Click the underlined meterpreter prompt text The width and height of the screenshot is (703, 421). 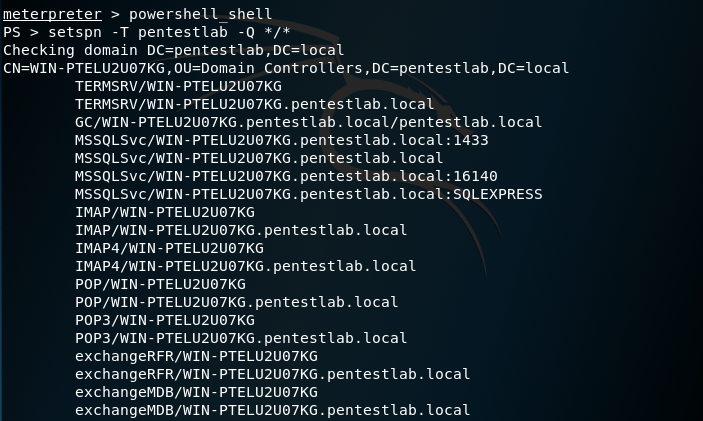pos(49,14)
